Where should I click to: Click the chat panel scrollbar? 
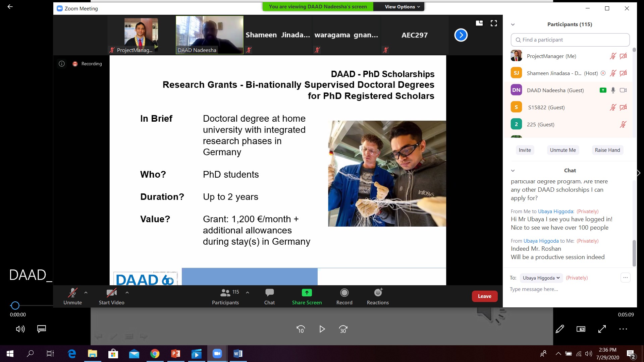[634, 253]
